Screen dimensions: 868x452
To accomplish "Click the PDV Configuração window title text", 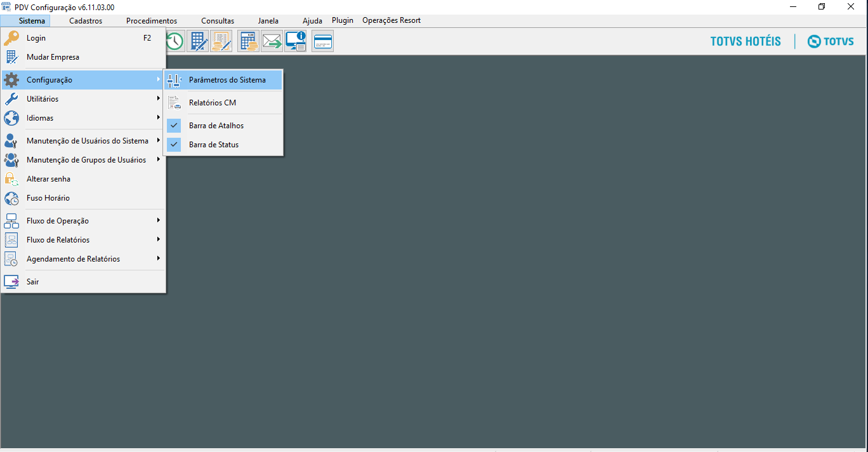I will [65, 7].
